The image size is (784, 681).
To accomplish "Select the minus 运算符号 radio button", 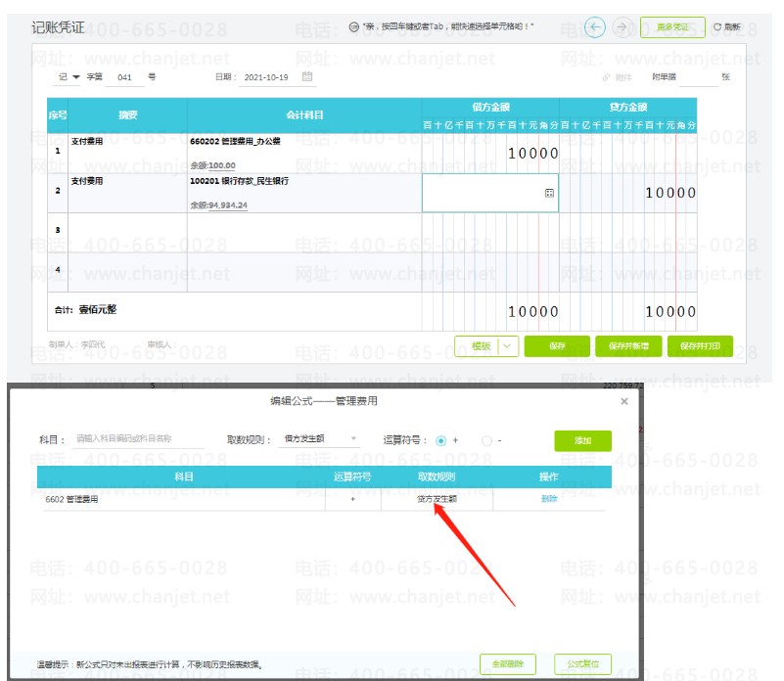I will (486, 440).
